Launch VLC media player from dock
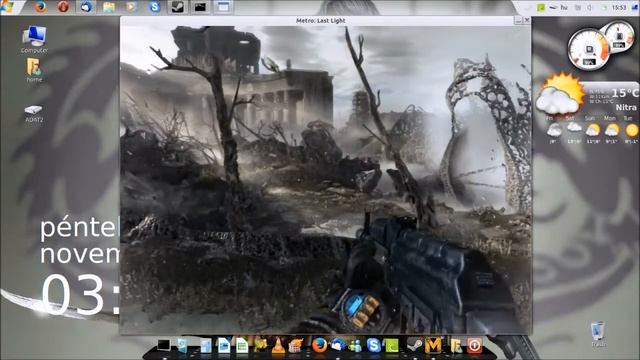Viewport: 640px width, 360px height. click(279, 346)
